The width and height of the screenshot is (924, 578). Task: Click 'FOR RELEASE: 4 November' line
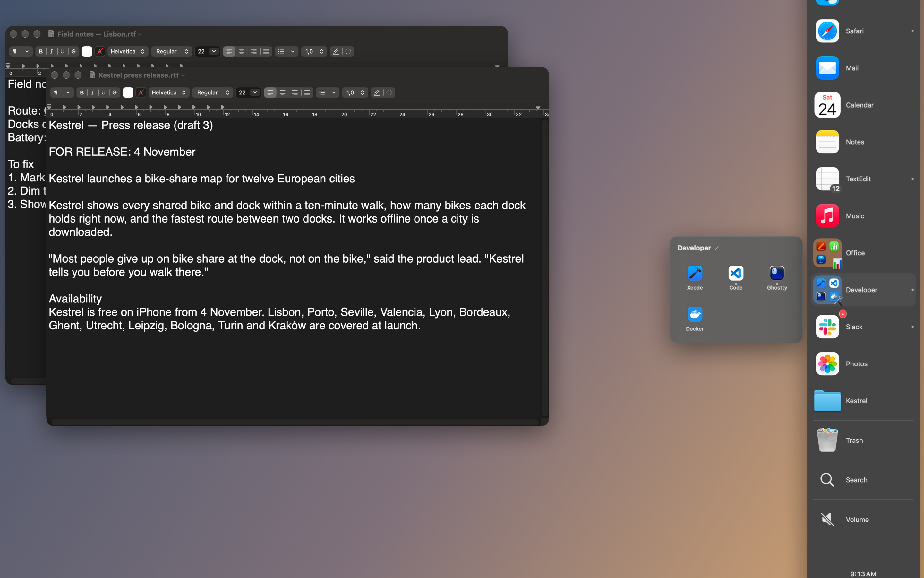pos(122,152)
